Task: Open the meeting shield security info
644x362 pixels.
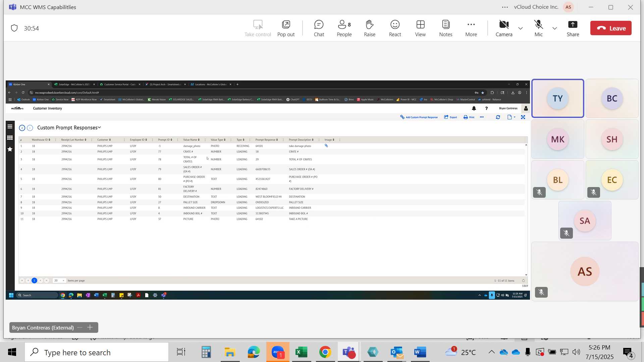Action: [14, 28]
